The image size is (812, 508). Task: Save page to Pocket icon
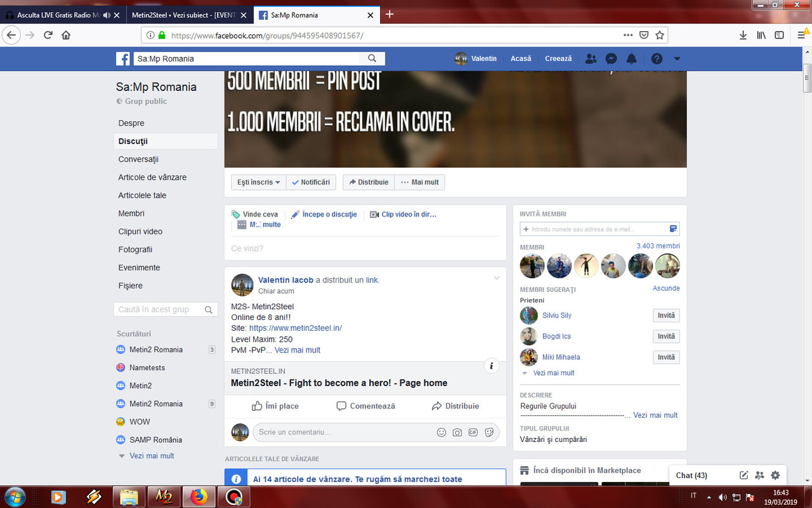coord(644,35)
